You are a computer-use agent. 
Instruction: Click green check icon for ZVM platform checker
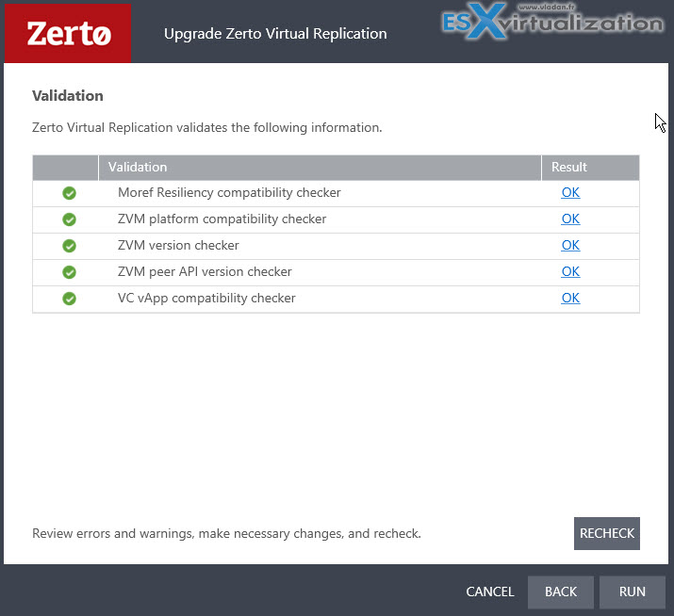pos(69,219)
